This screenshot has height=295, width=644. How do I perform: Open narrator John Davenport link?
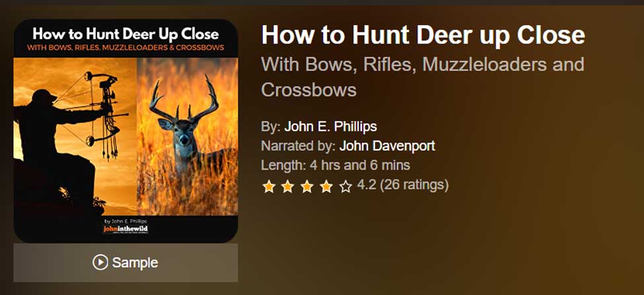pos(387,146)
